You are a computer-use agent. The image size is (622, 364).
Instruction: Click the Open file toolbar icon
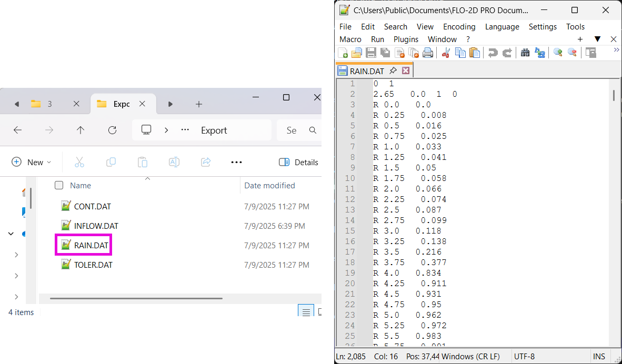tap(357, 53)
